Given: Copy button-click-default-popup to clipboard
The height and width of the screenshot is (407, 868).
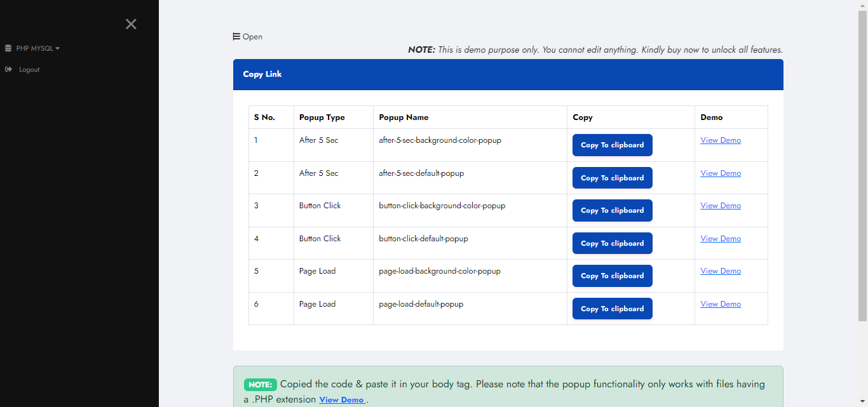Looking at the screenshot, I should (612, 243).
